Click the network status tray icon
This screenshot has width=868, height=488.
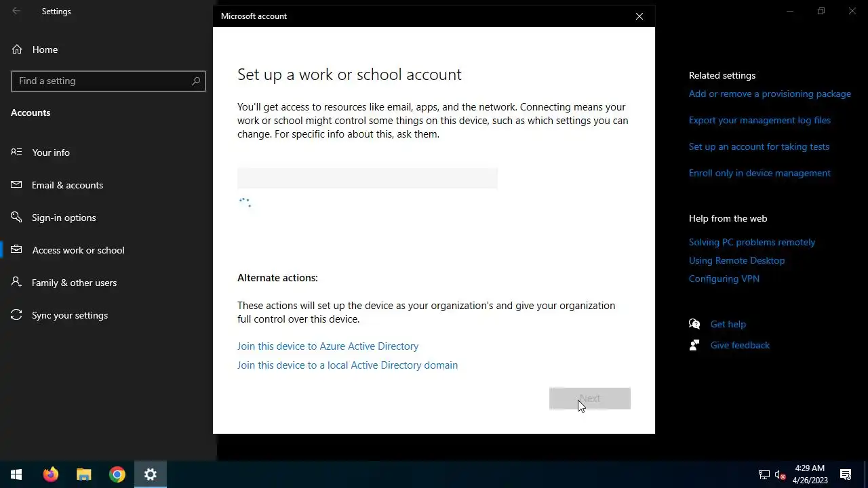pos(764,474)
